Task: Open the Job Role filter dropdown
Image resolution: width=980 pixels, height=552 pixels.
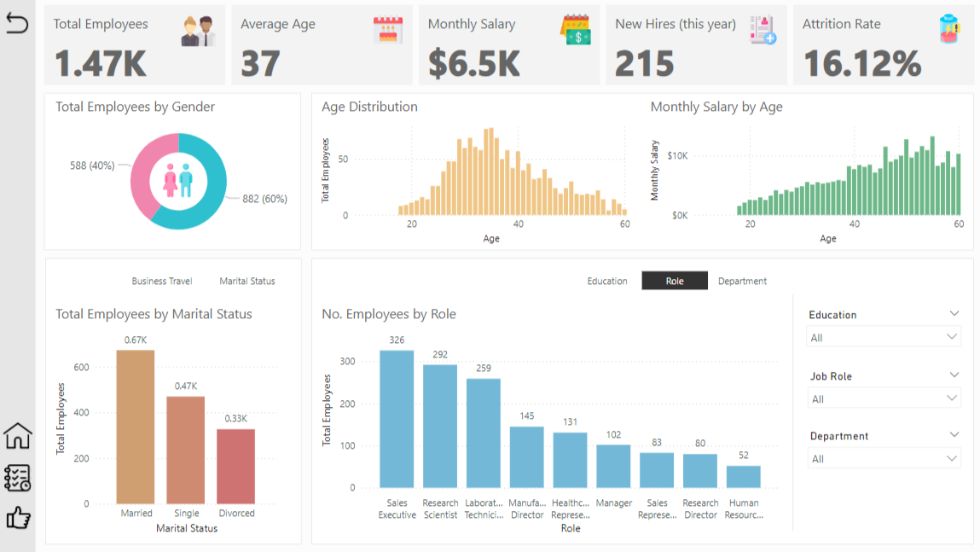Action: pos(884,399)
